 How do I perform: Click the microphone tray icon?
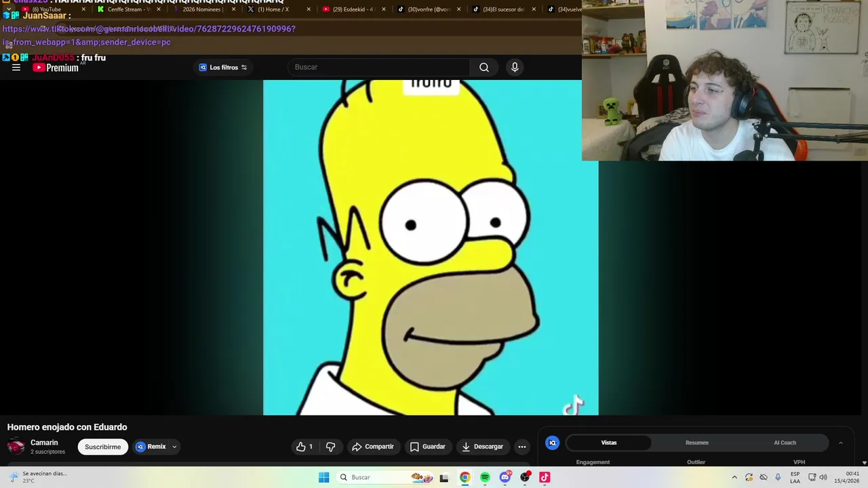pos(778,477)
